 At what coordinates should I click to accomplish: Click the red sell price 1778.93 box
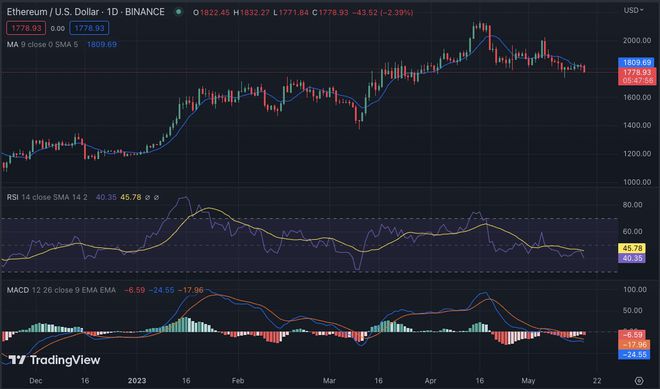[x=26, y=28]
